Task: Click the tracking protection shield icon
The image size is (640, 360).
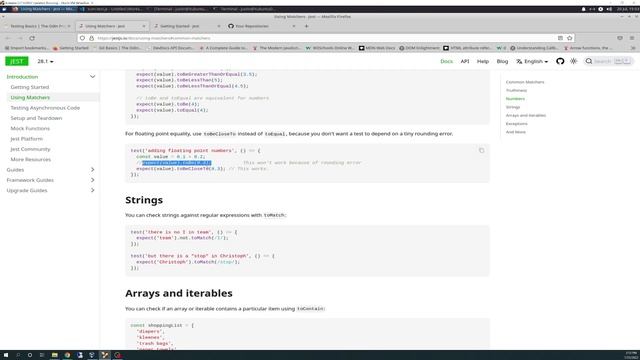Action: (82, 38)
